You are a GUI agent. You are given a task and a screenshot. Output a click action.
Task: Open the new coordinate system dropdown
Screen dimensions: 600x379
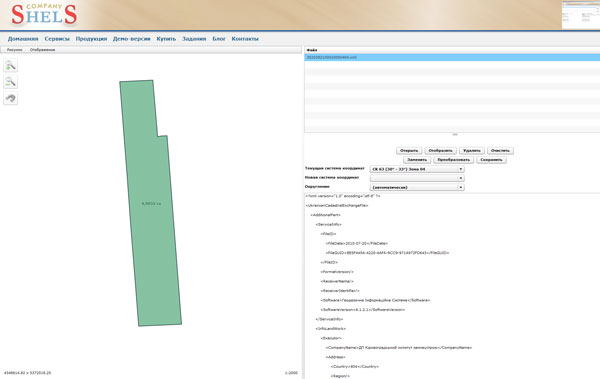(x=417, y=178)
